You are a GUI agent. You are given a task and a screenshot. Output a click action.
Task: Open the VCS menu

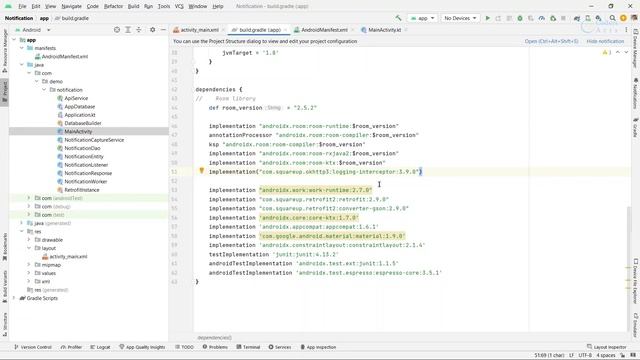point(179,6)
